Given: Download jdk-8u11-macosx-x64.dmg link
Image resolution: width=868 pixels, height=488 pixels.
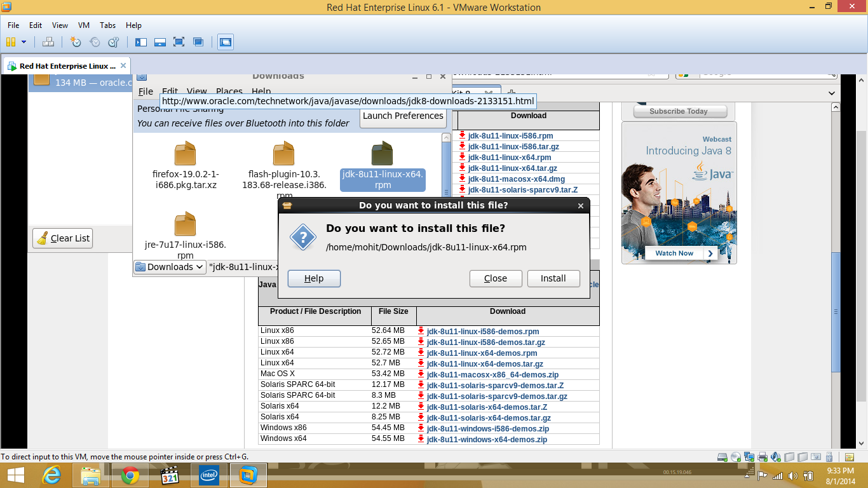Looking at the screenshot, I should 517,179.
